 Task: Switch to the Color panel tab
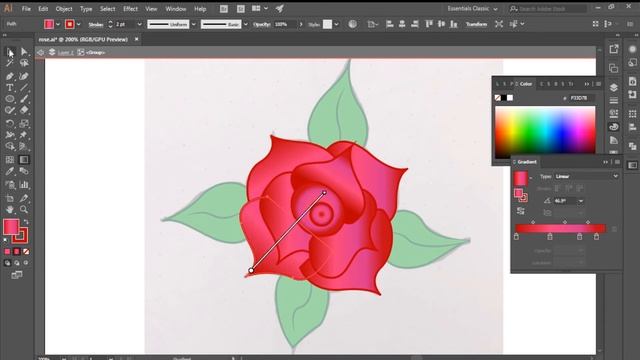point(526,84)
